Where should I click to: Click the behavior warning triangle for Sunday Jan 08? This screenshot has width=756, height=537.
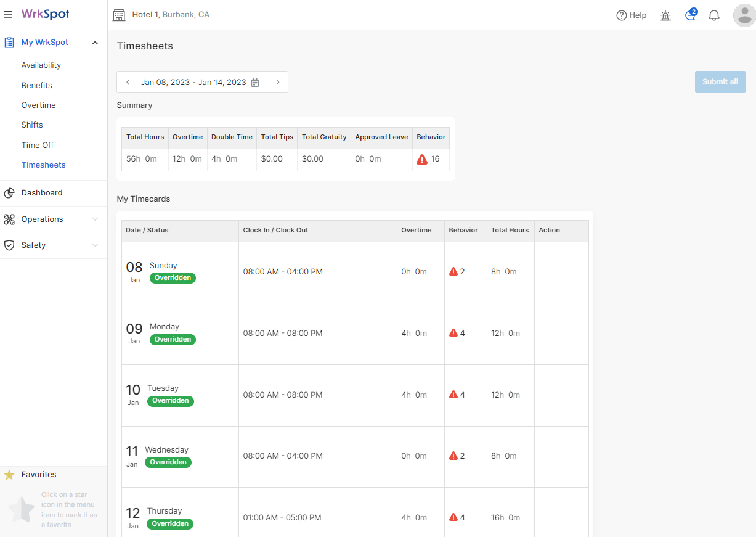453,271
